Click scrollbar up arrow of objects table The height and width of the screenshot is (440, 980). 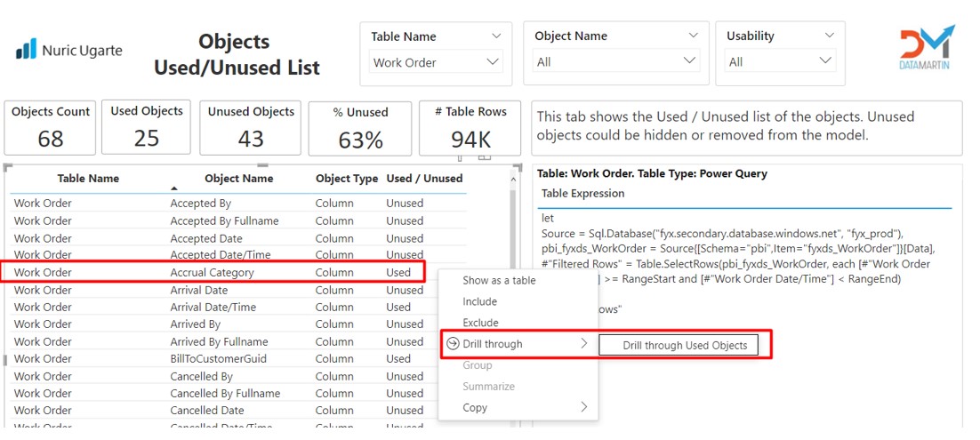click(514, 179)
